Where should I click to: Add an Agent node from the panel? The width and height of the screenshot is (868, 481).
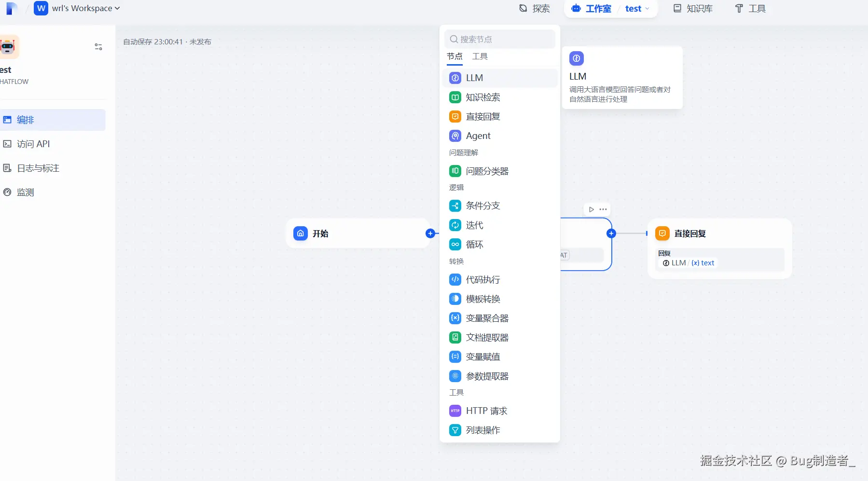point(478,136)
